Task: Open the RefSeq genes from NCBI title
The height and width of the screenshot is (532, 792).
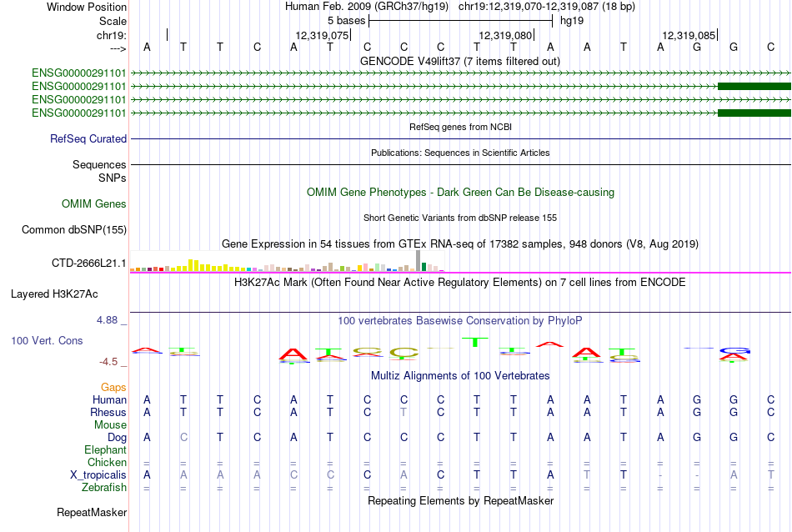Action: (460, 127)
